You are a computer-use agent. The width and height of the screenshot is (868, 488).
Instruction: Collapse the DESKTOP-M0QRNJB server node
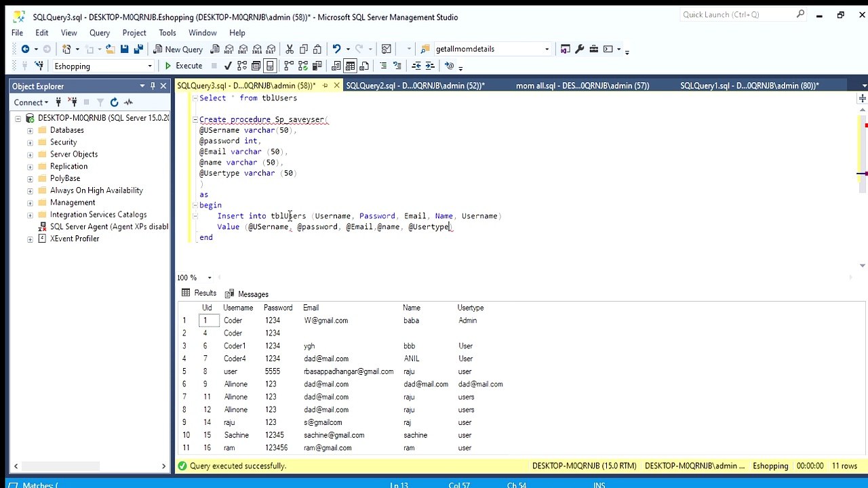click(18, 118)
